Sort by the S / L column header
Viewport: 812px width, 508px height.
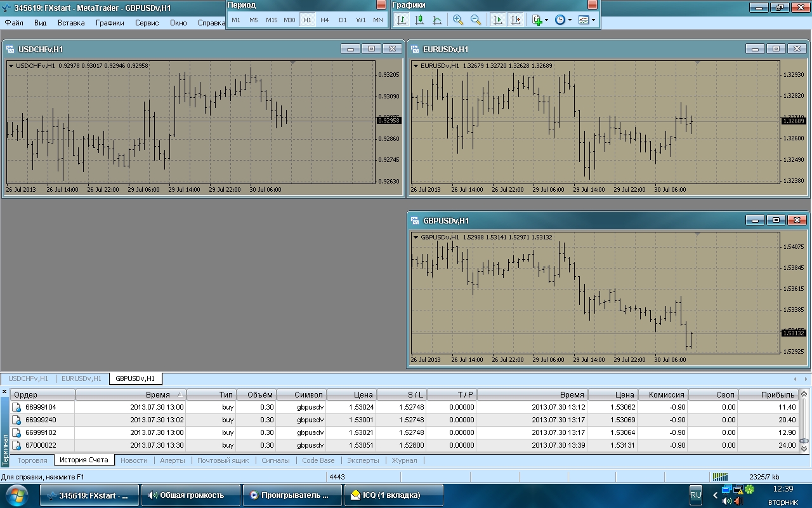click(402, 394)
